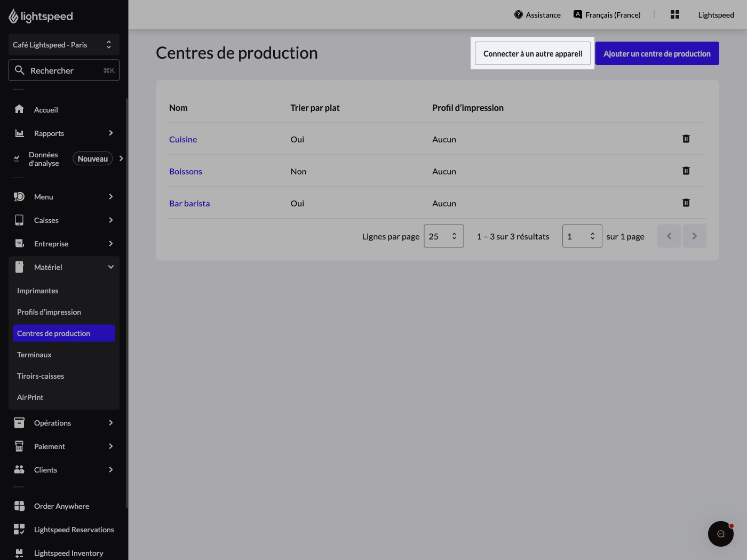Click the Matériel device icon
This screenshot has height=560, width=747.
point(19,267)
